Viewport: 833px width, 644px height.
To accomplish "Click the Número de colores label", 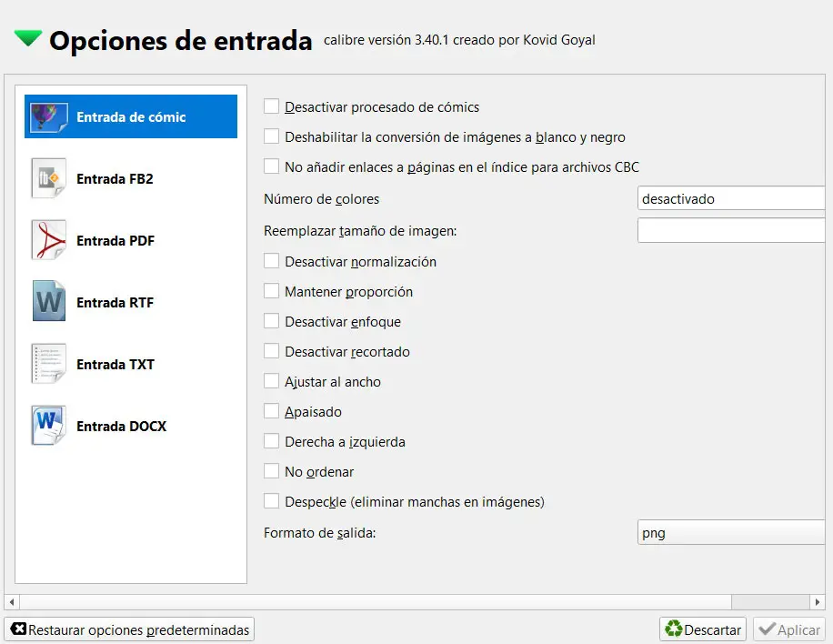I will click(321, 198).
